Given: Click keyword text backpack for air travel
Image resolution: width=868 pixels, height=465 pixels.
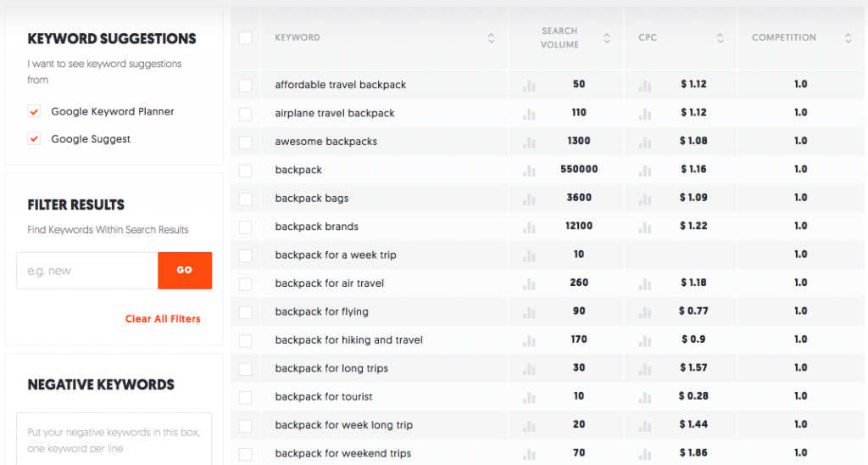Looking at the screenshot, I should click(330, 283).
